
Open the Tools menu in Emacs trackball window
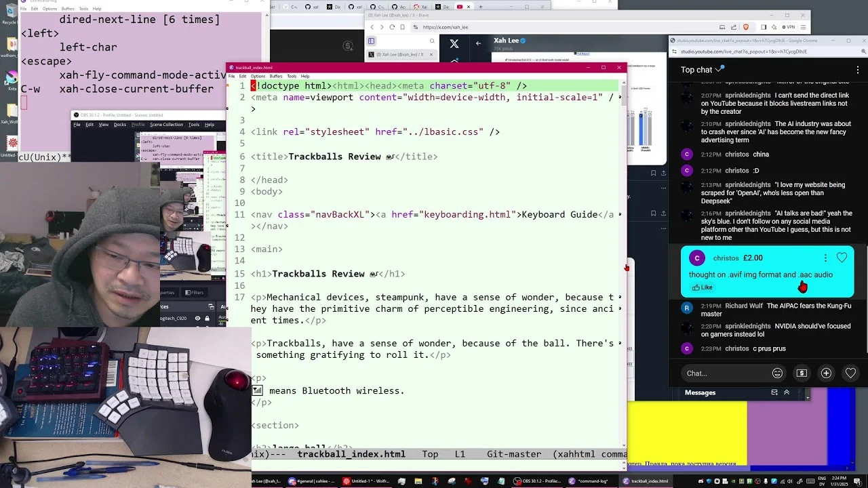point(292,76)
